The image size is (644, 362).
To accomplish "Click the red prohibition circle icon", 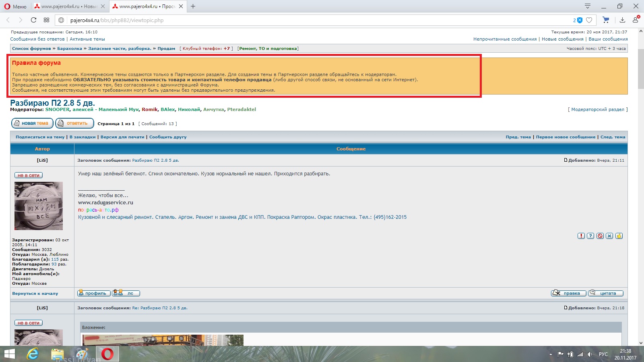I will point(600,236).
